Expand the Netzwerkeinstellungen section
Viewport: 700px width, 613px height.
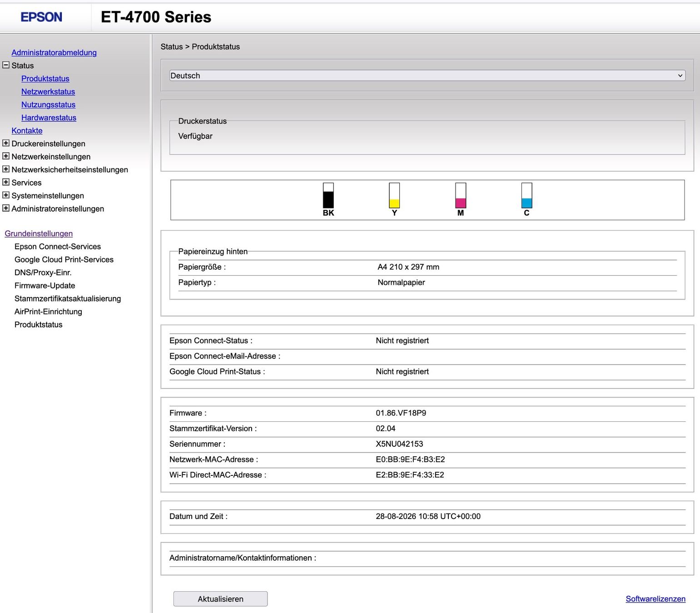click(x=6, y=156)
